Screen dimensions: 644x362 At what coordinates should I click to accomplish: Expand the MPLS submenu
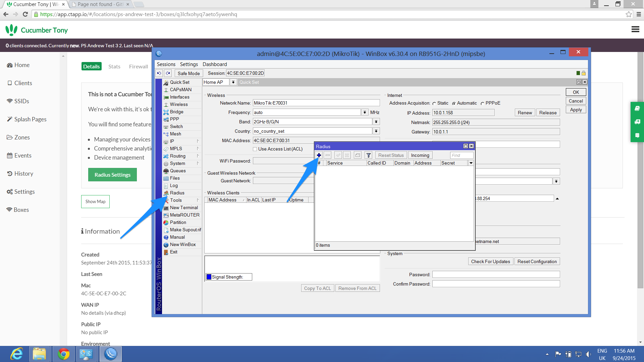click(198, 148)
